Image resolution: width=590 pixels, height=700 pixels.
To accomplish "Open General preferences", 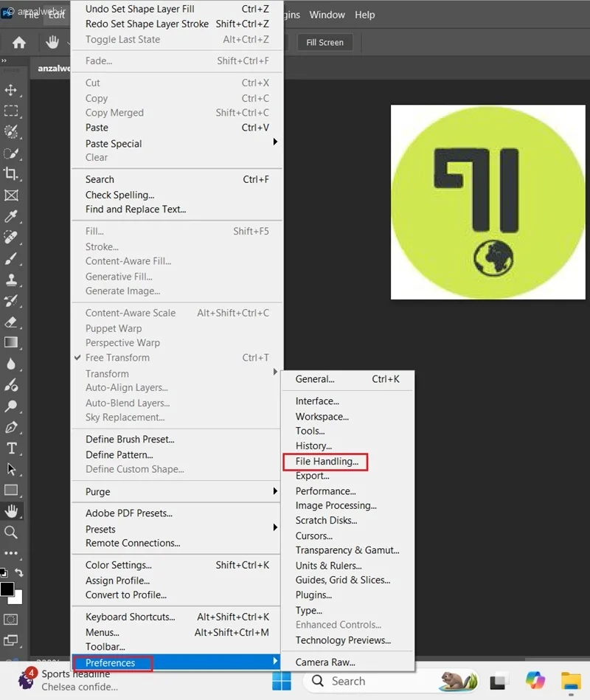I will tap(347, 379).
